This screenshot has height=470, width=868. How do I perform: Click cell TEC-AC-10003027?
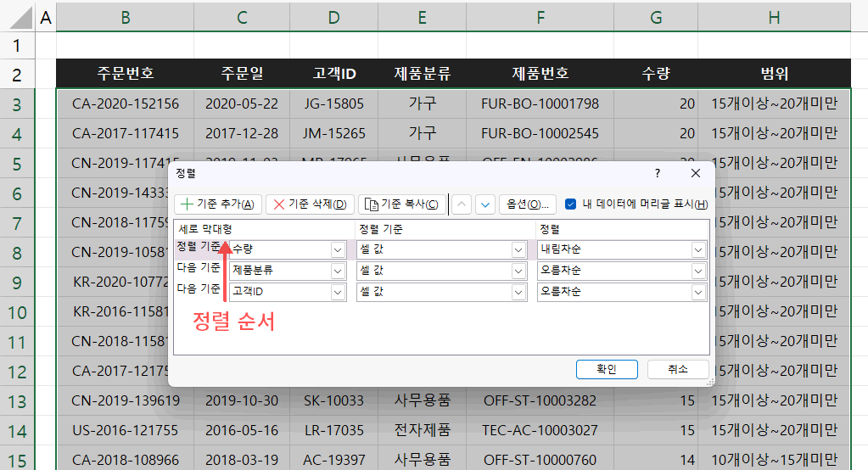pos(540,430)
